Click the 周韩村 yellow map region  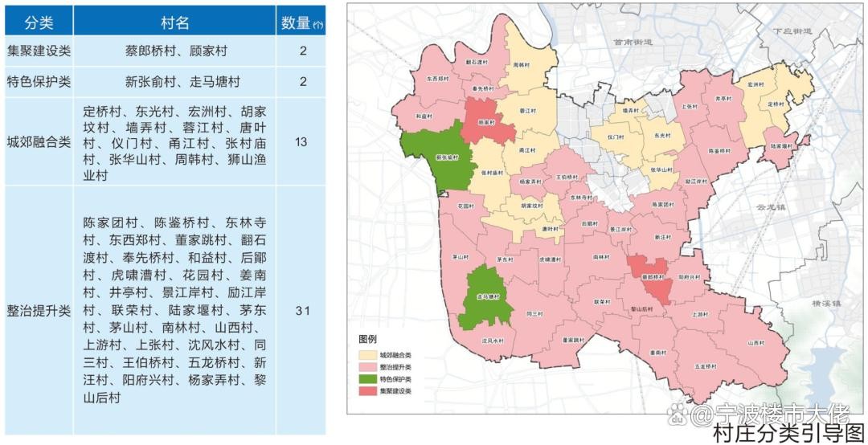tap(521, 68)
